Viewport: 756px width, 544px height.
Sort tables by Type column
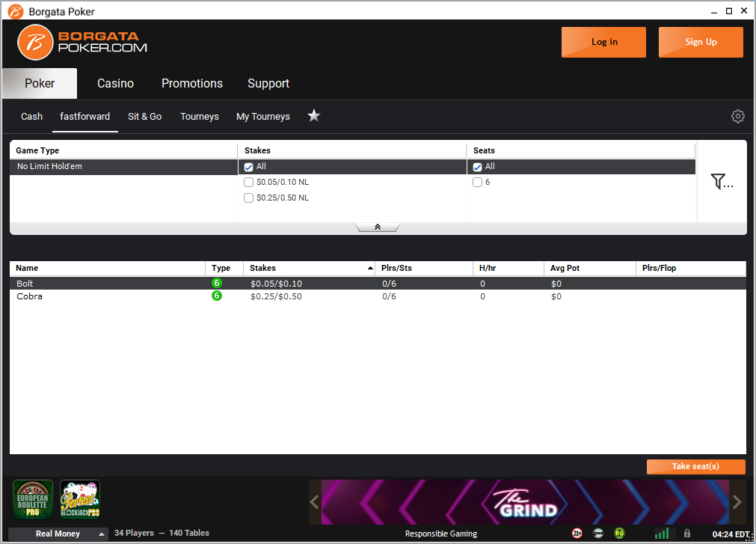coord(224,268)
